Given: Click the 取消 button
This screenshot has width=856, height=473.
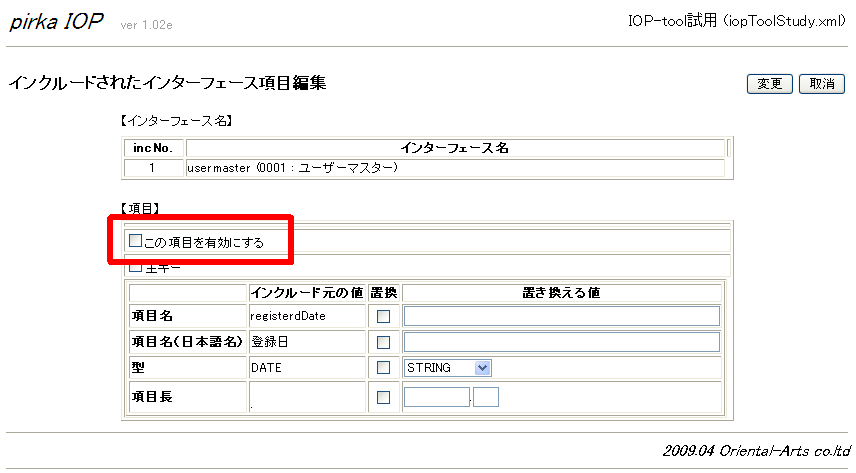Looking at the screenshot, I should point(821,84).
